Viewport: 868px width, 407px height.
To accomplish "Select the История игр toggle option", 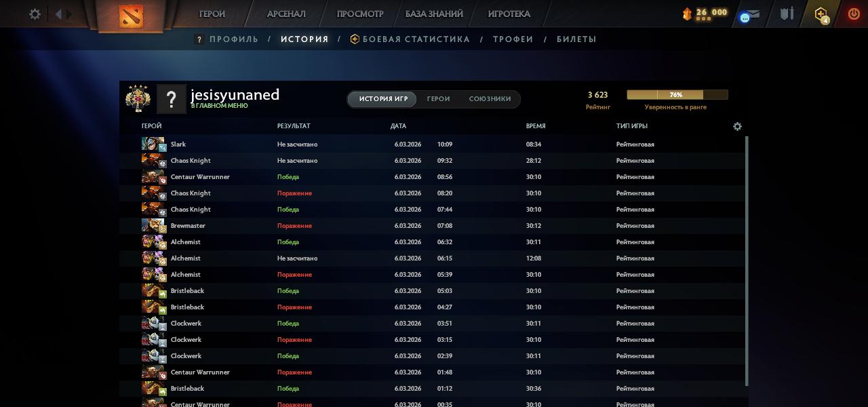I will click(x=383, y=99).
